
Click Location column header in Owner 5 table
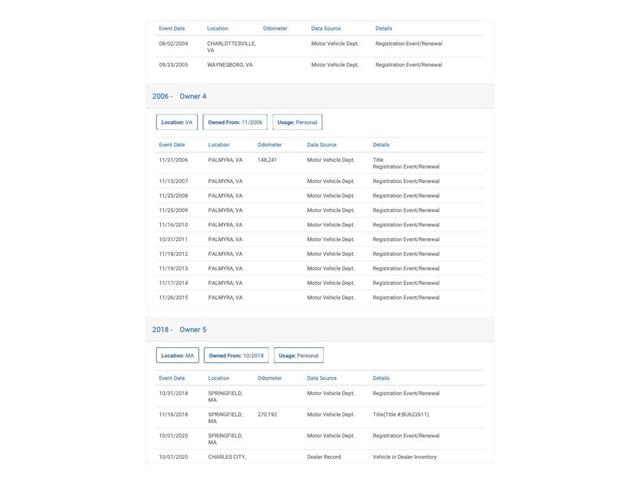(219, 378)
